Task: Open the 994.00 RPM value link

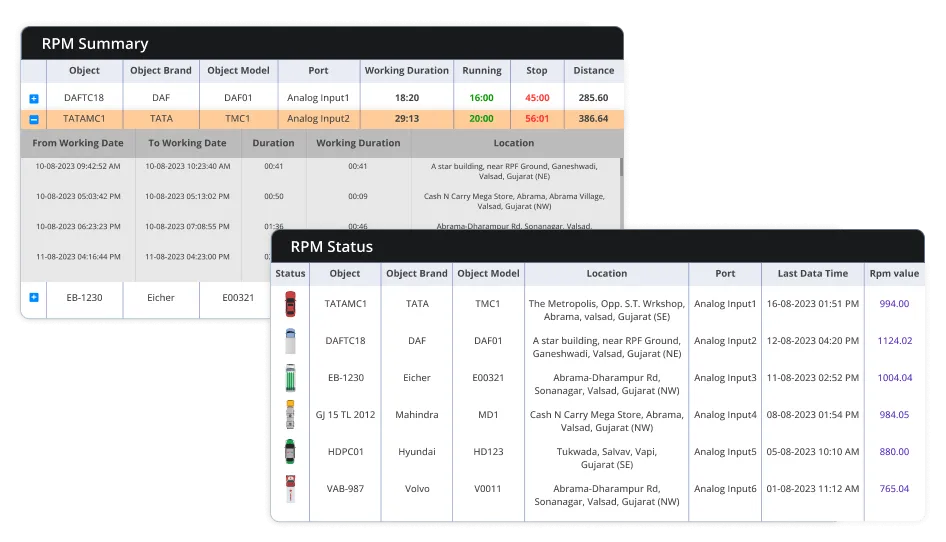Action: 894,303
